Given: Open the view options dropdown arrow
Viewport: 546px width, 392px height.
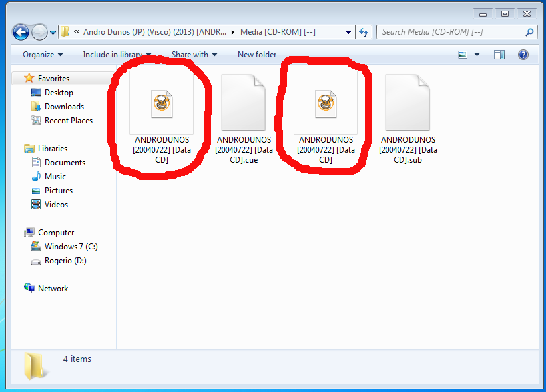Looking at the screenshot, I should [x=477, y=55].
